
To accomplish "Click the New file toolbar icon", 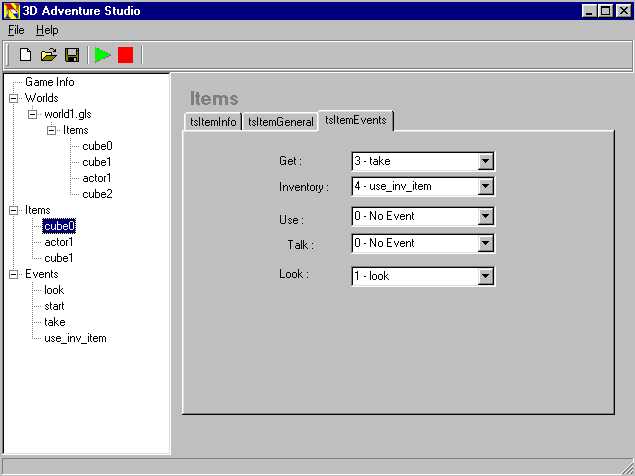I will coord(26,55).
